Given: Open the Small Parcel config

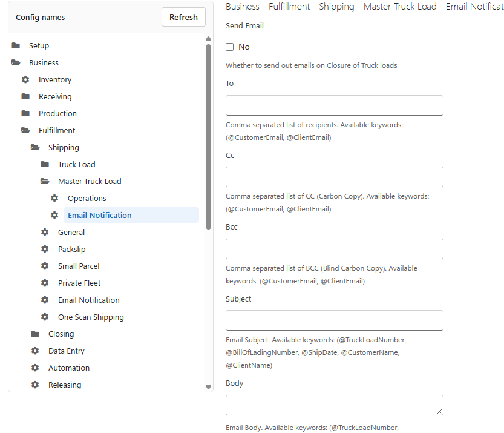Looking at the screenshot, I should [79, 266].
